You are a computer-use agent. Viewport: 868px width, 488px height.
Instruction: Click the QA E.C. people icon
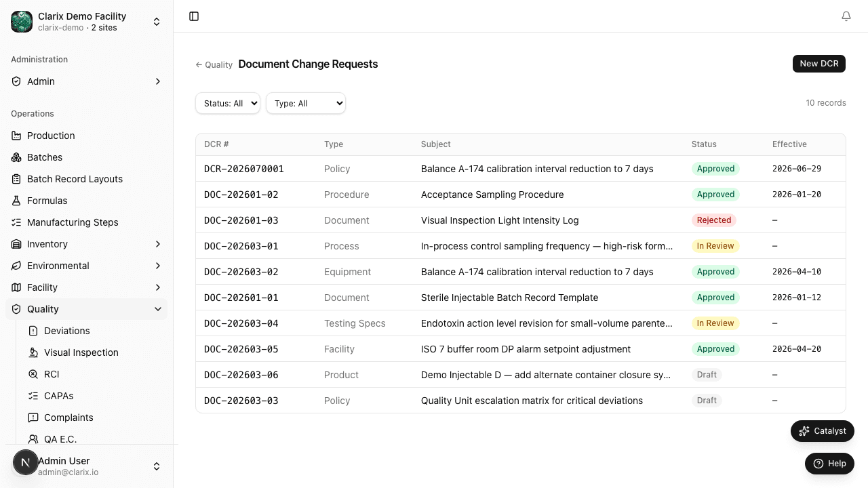[33, 439]
